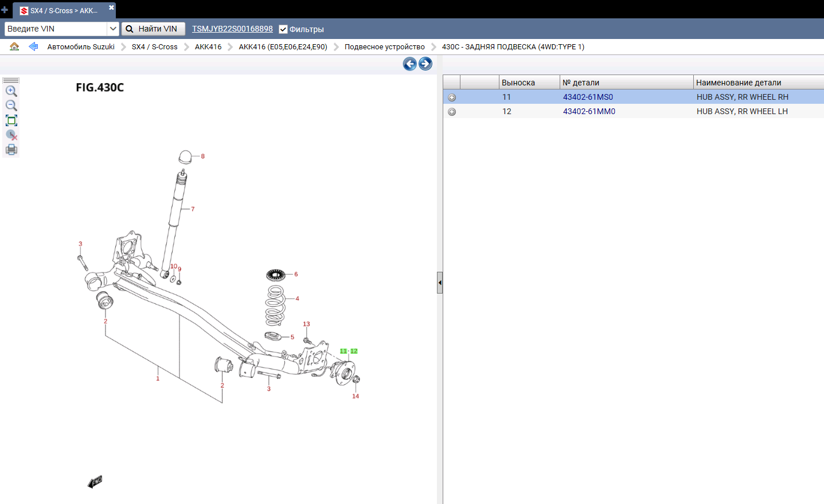Go to the previous figure arrow

(409, 64)
